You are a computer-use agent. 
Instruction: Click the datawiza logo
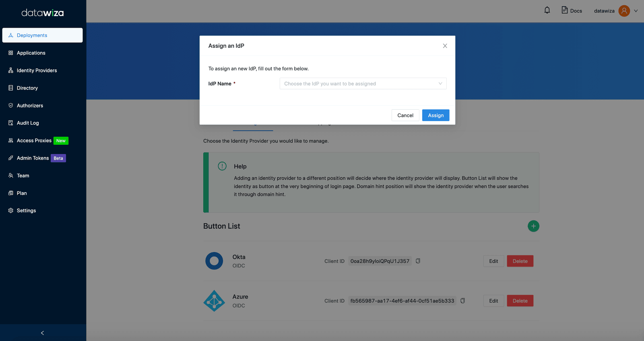(x=43, y=13)
